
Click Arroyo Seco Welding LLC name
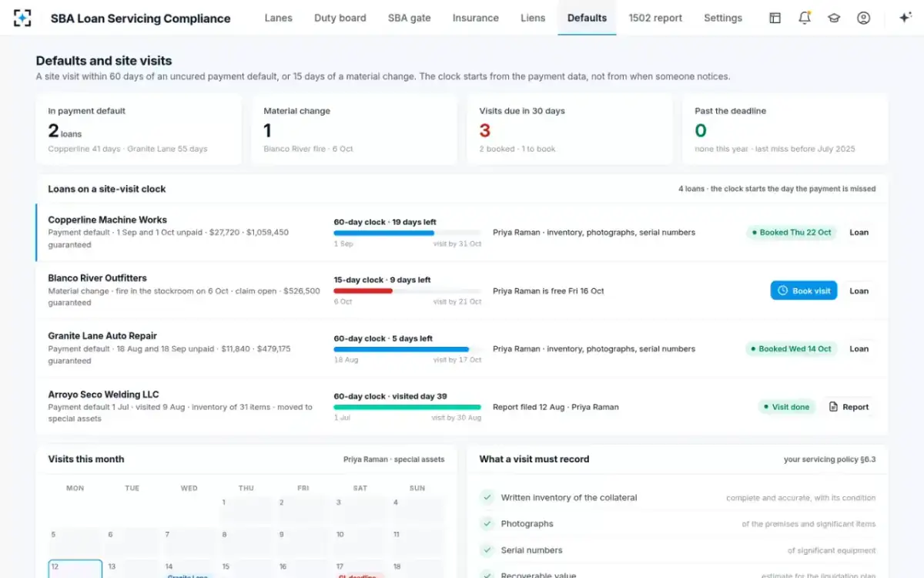(x=103, y=395)
